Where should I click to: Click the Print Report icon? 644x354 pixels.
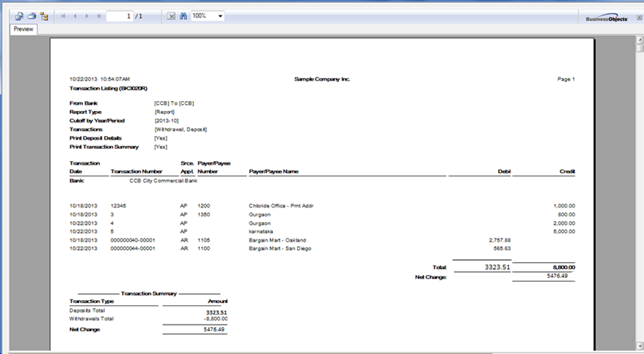32,17
